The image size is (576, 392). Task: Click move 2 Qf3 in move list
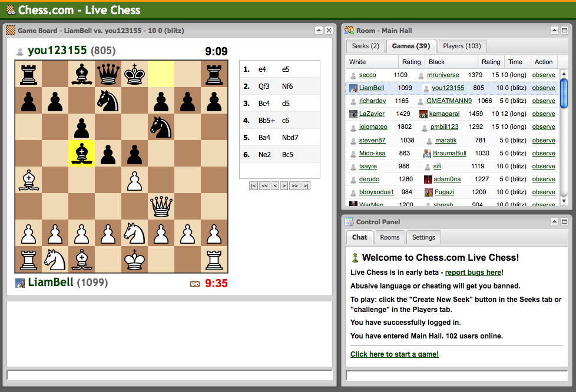click(x=264, y=87)
